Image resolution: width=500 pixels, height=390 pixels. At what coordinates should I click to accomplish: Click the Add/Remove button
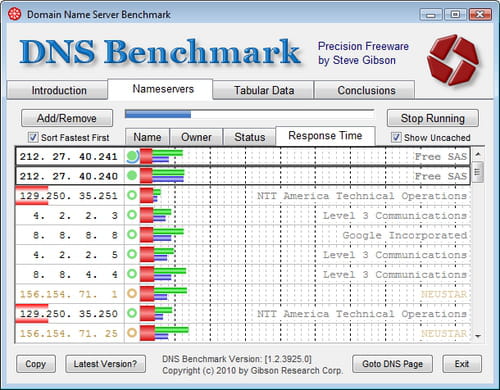click(x=67, y=118)
